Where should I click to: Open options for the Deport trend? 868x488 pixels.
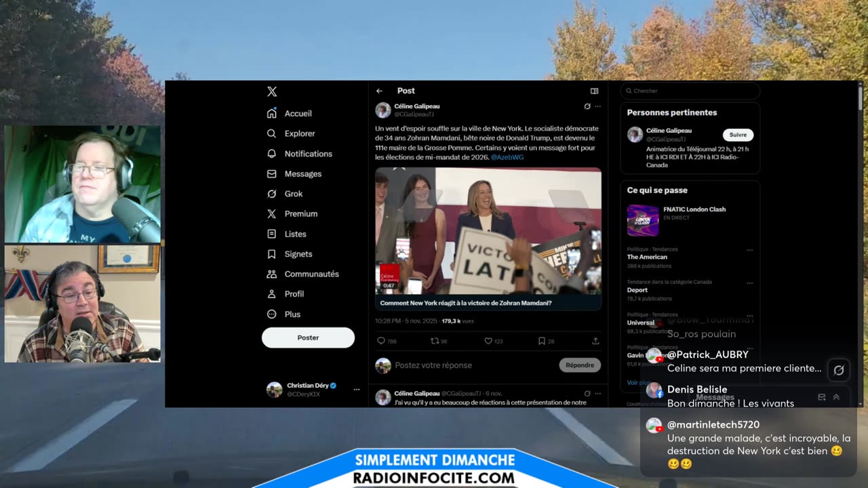pos(749,283)
